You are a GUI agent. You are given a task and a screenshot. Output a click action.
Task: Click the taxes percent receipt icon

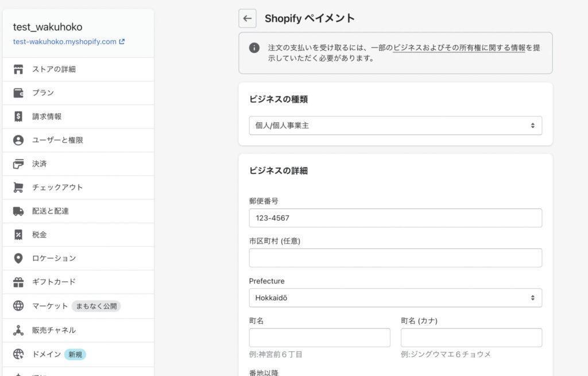point(18,235)
